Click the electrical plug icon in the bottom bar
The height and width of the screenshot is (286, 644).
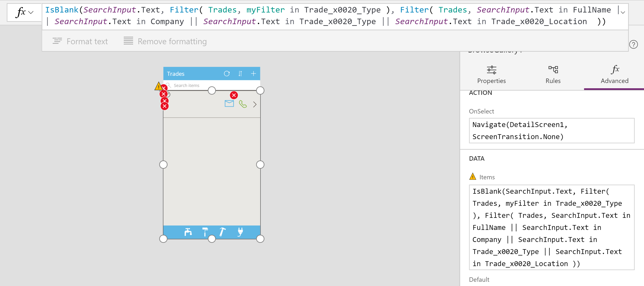239,232
